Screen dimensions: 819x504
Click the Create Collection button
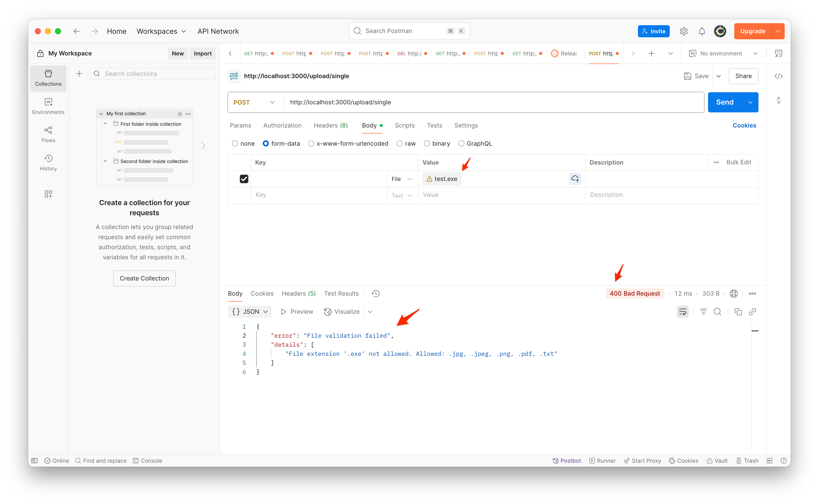(144, 278)
